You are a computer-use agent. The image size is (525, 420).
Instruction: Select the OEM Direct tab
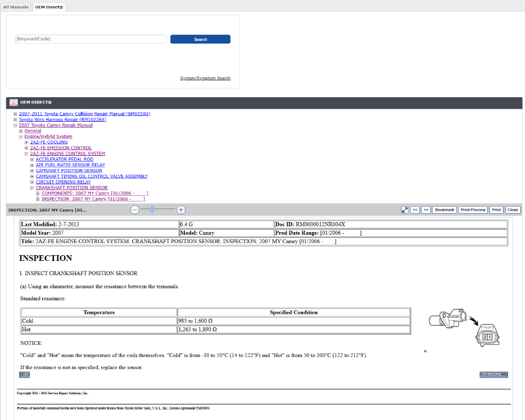point(49,7)
